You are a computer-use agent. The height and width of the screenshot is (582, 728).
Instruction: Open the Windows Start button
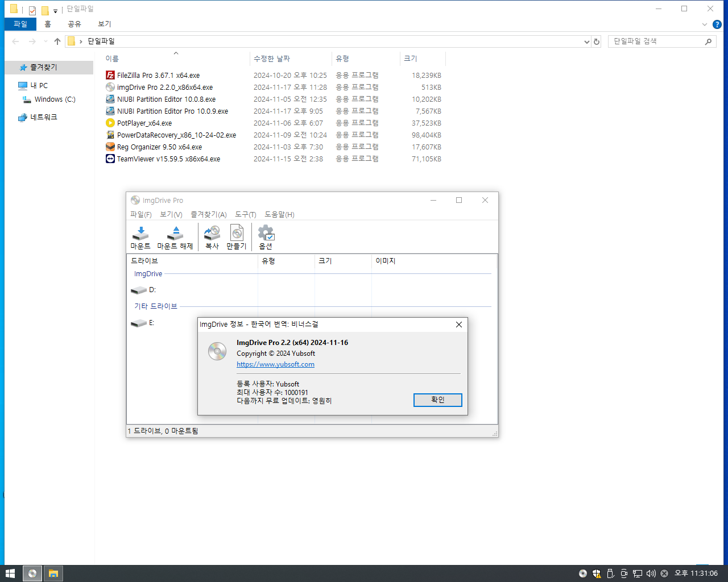click(10, 573)
